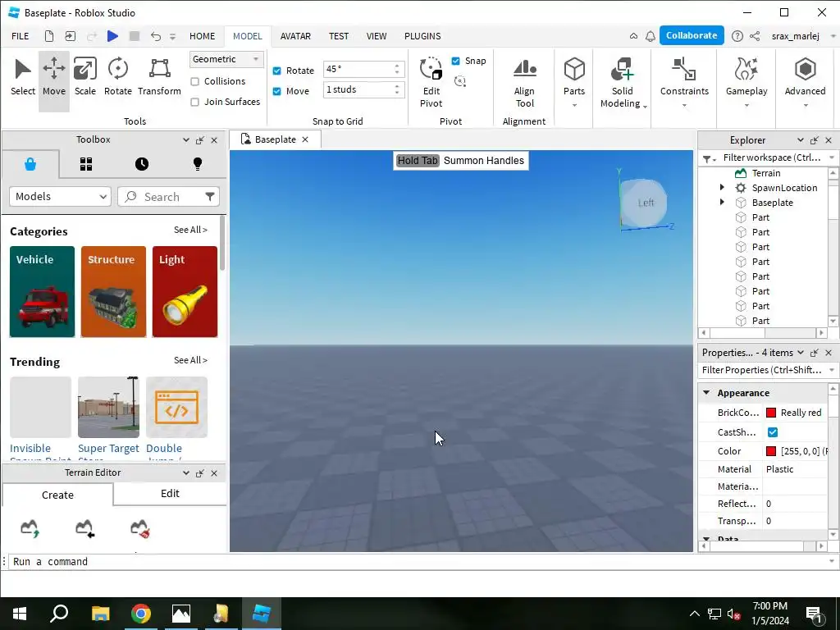Viewport: 840px width, 630px height.
Task: Click See All next to Categories
Action: (190, 230)
